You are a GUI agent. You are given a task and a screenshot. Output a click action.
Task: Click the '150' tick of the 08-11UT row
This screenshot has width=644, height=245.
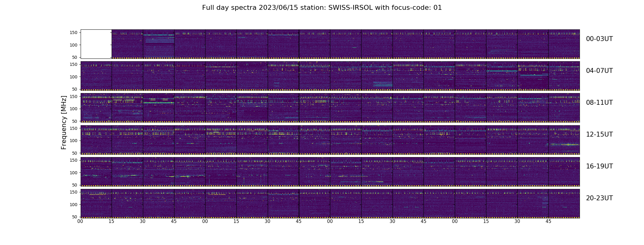[74, 96]
